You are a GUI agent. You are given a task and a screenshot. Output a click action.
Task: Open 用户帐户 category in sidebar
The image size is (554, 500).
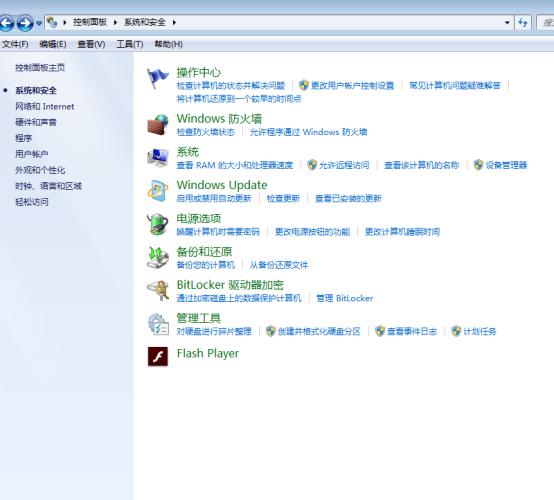tap(31, 154)
